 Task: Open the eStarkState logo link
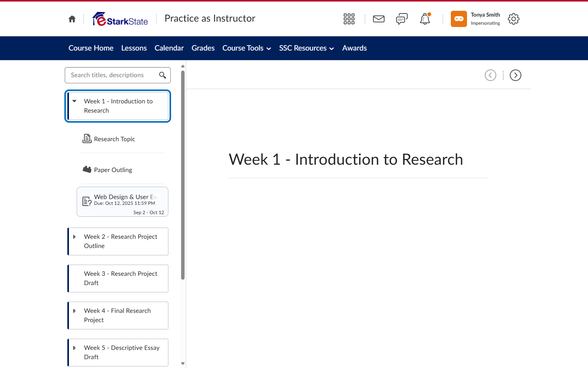(120, 19)
